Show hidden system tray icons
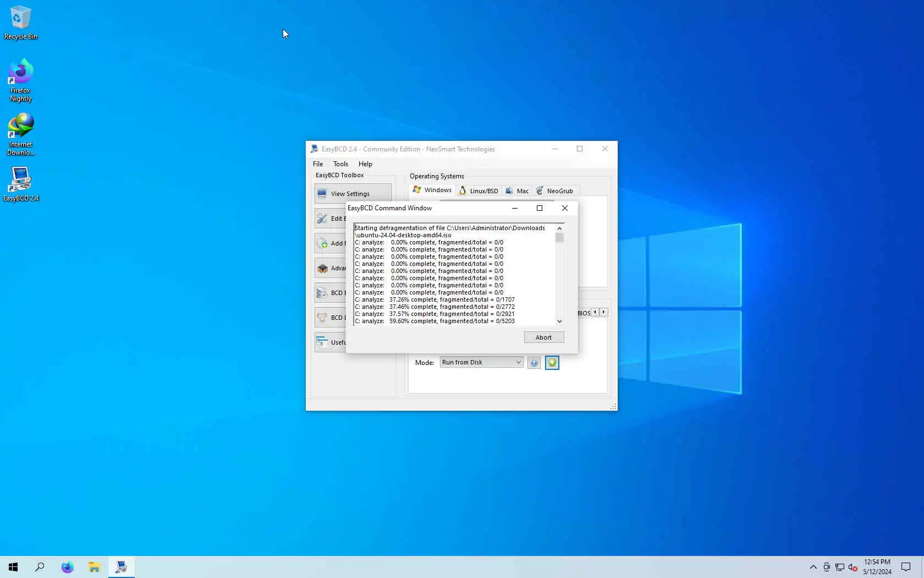The width and height of the screenshot is (924, 578). (x=813, y=567)
